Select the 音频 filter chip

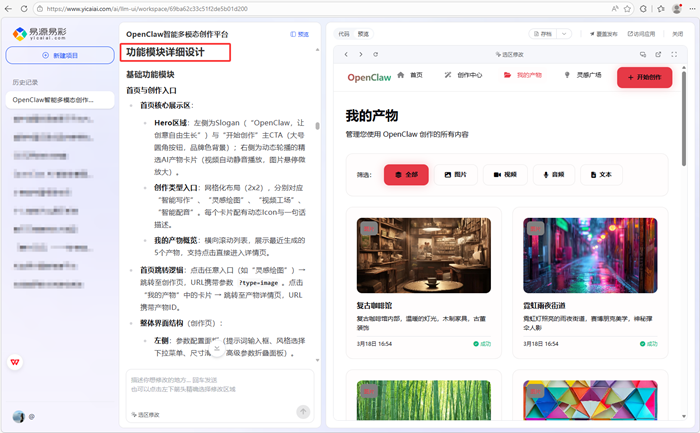coord(553,174)
